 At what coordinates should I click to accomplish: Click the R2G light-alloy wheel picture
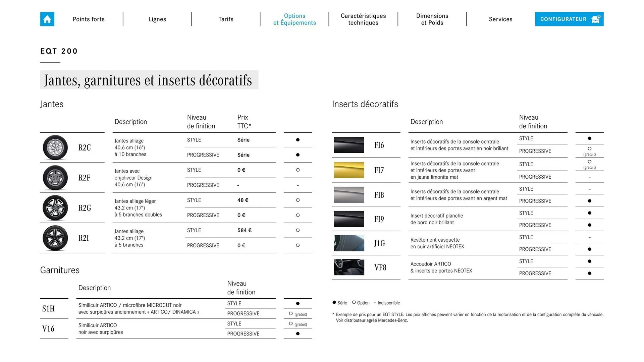pyautogui.click(x=56, y=208)
